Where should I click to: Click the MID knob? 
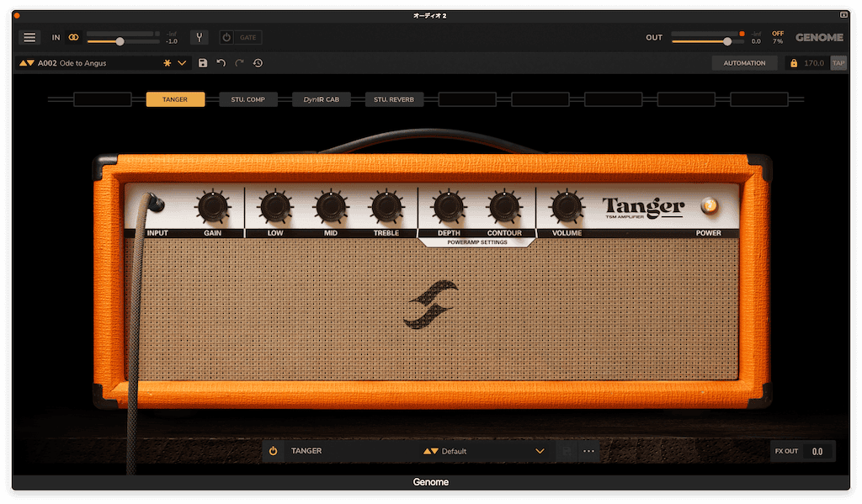point(331,207)
